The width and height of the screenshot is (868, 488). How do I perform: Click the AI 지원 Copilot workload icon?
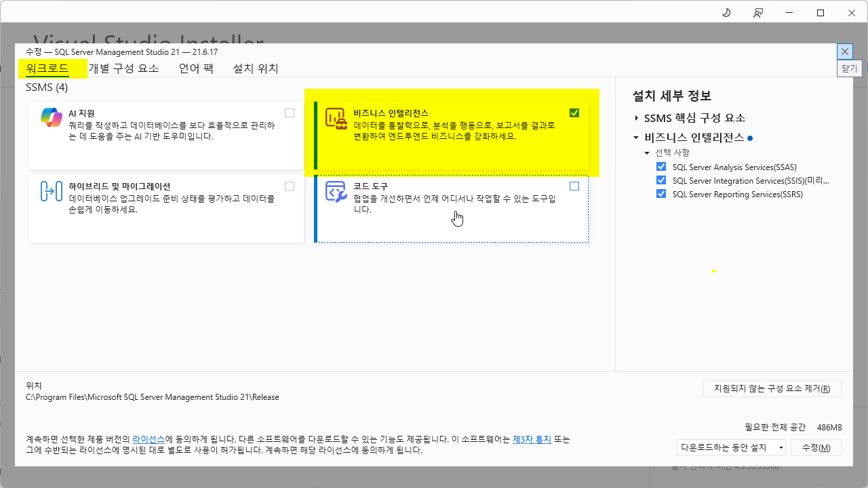coord(52,117)
